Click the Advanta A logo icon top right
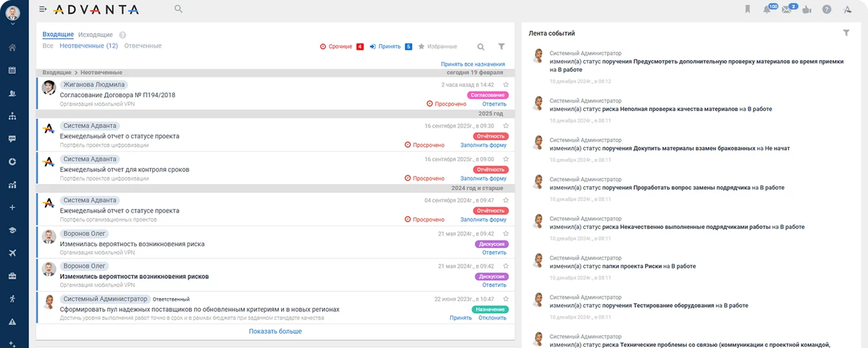868x348 pixels. pyautogui.click(x=848, y=9)
